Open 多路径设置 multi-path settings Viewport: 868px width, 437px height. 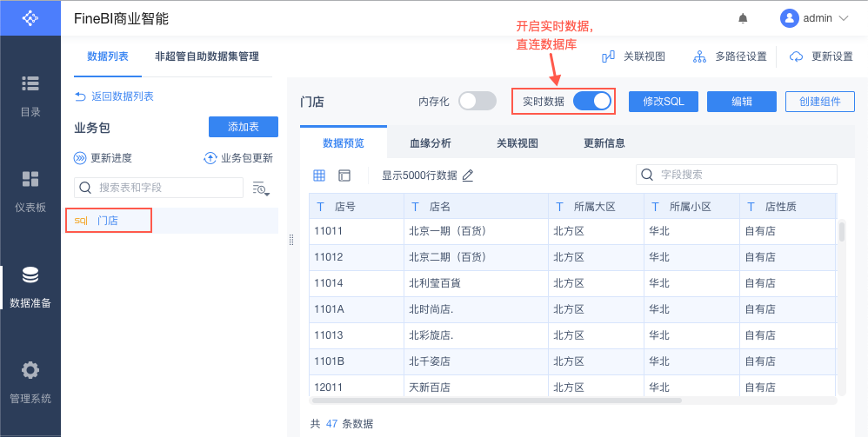pos(699,56)
